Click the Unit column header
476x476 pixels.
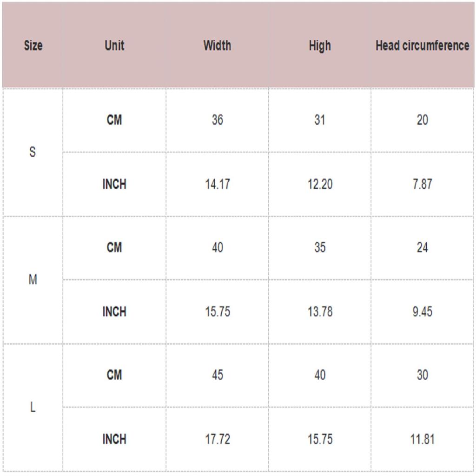coord(114,46)
